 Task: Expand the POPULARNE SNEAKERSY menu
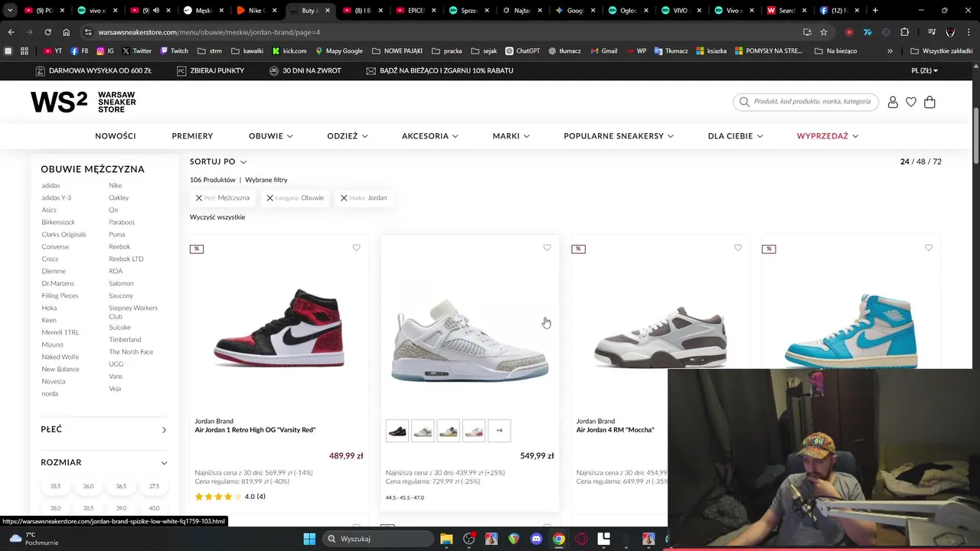(619, 135)
